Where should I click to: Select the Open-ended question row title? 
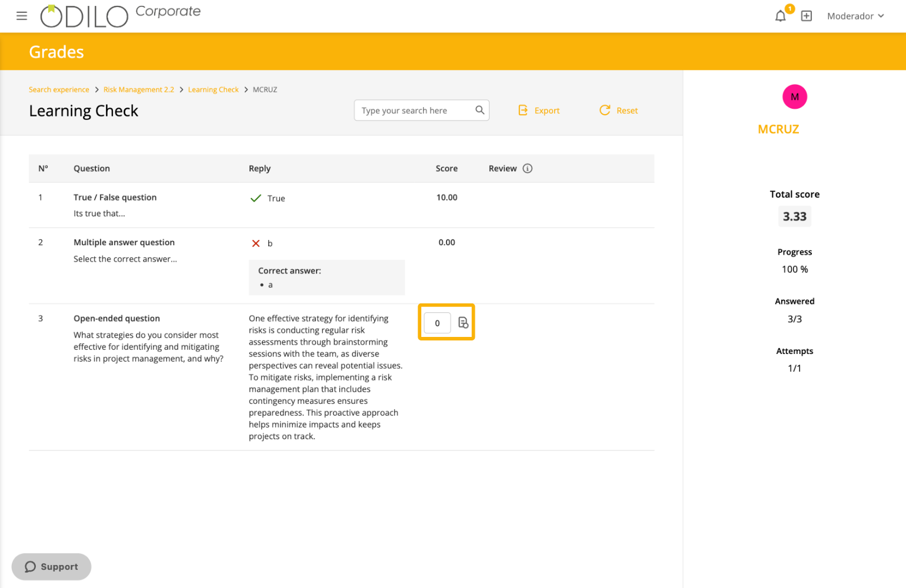click(116, 319)
